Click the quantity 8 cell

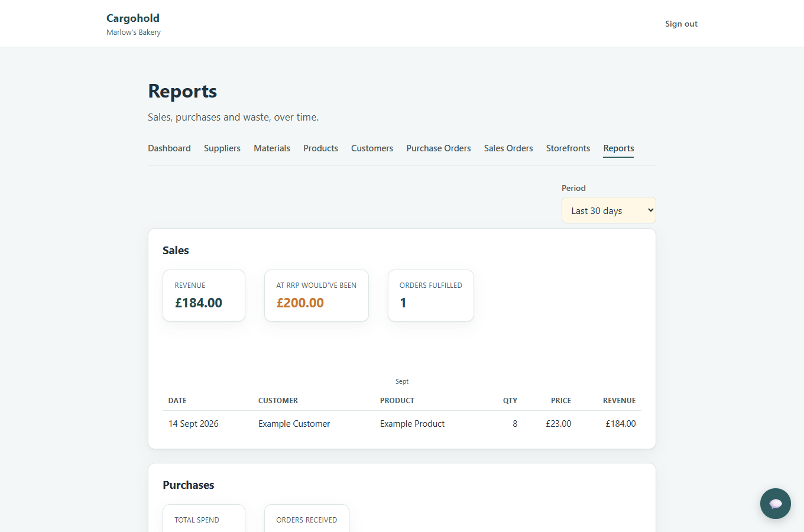pyautogui.click(x=515, y=424)
